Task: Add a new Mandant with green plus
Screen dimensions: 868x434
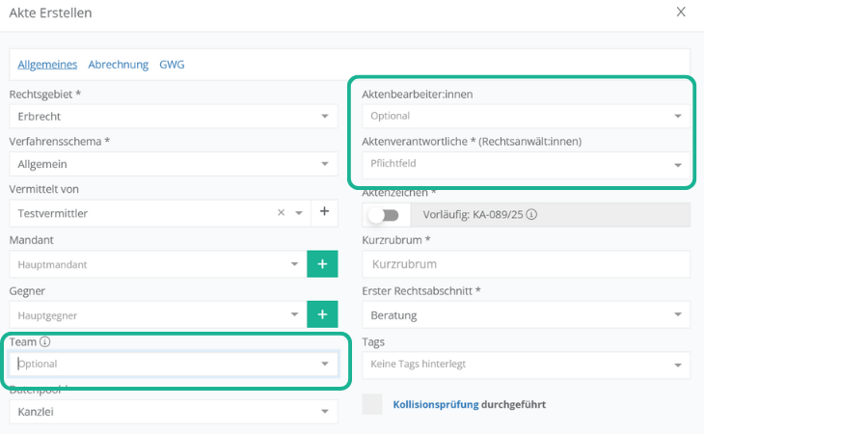Action: [x=322, y=263]
